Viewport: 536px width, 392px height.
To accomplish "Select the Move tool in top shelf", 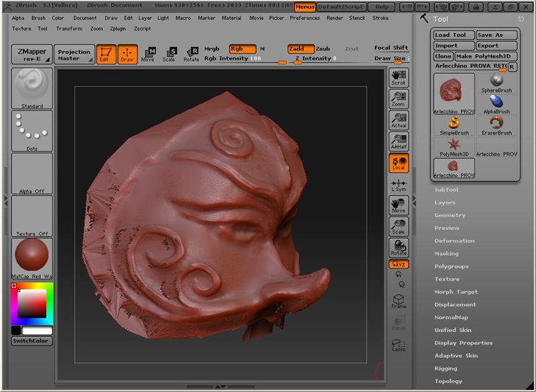I will coord(148,54).
